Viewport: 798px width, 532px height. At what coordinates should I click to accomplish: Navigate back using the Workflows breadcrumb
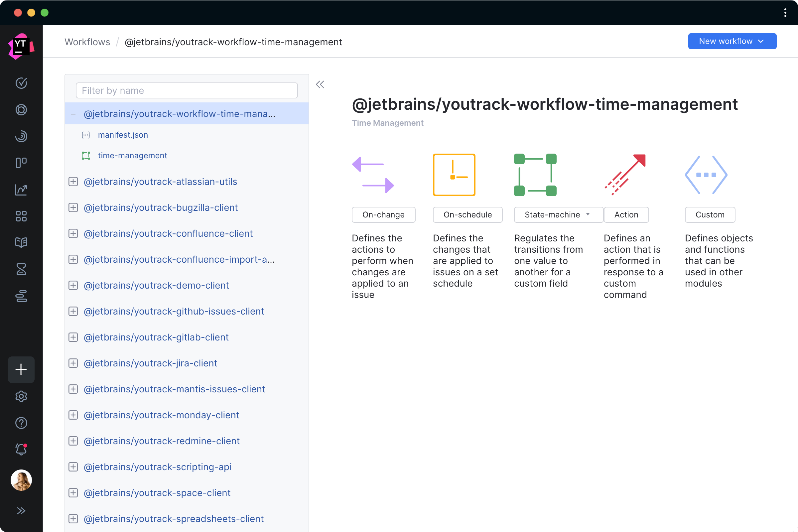(x=87, y=42)
